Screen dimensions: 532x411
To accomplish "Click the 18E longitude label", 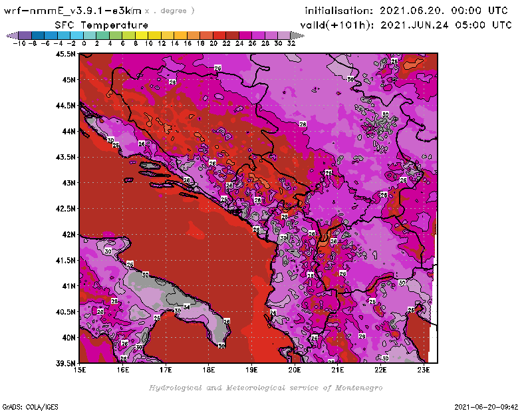I will 209,370.
